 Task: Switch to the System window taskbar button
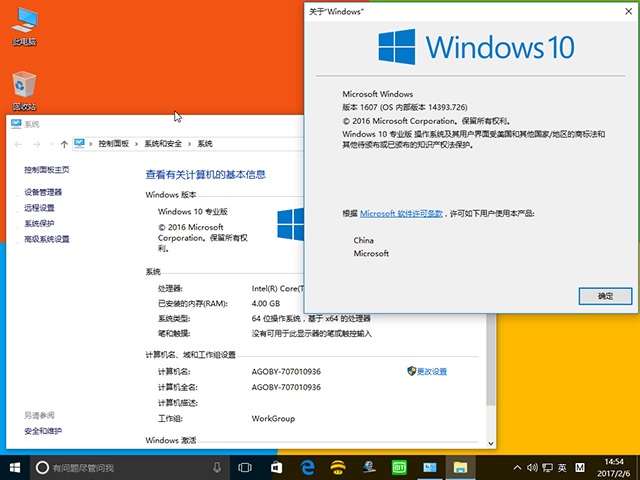pos(429,468)
